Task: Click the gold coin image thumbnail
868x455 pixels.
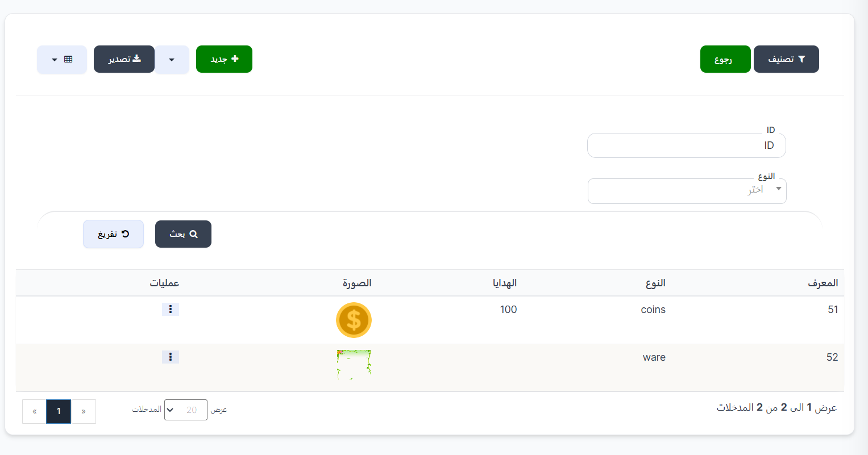Action: coord(354,320)
